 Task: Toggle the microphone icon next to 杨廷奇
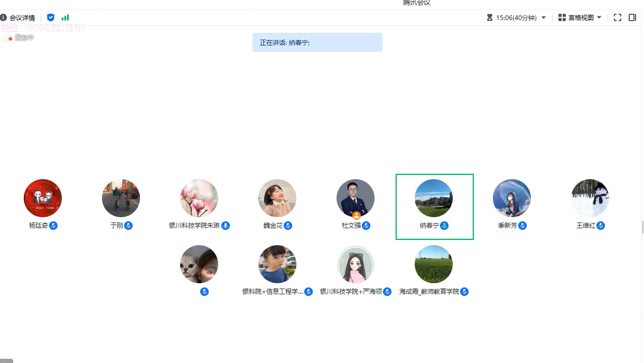coord(53,226)
